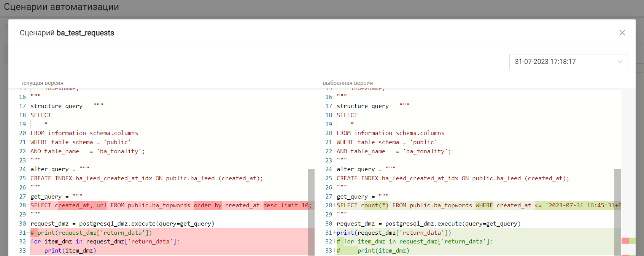Click the AND table_name line in the right editor
This screenshot has height=256, width=644.
[394, 151]
